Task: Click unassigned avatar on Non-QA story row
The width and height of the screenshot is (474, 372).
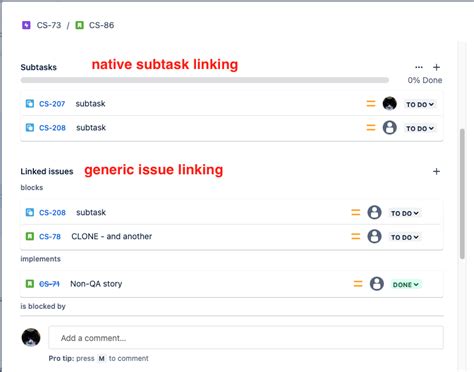Action: pyautogui.click(x=377, y=284)
